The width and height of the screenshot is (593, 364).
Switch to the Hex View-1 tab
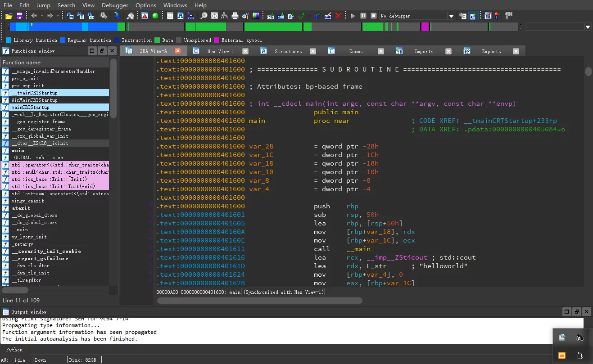pos(220,51)
